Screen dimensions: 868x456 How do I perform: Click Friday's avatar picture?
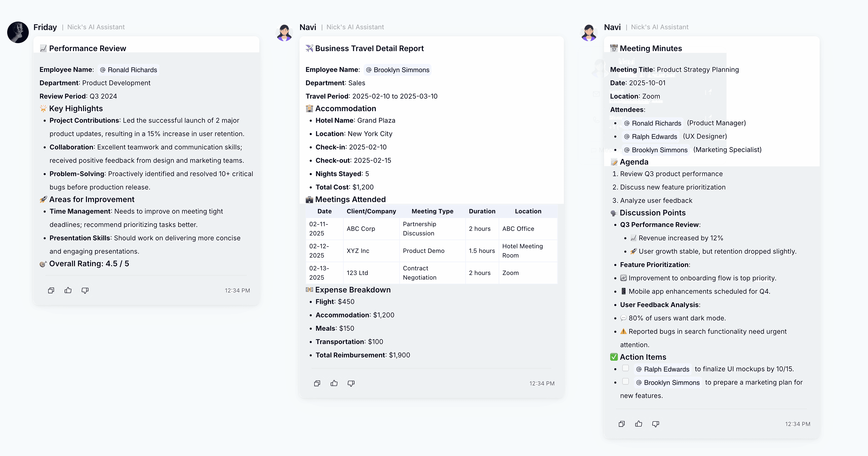point(18,32)
